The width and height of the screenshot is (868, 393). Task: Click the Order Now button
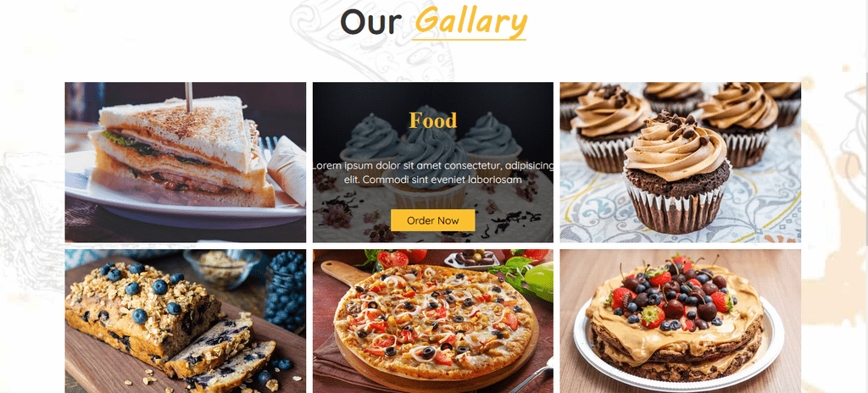click(x=432, y=219)
